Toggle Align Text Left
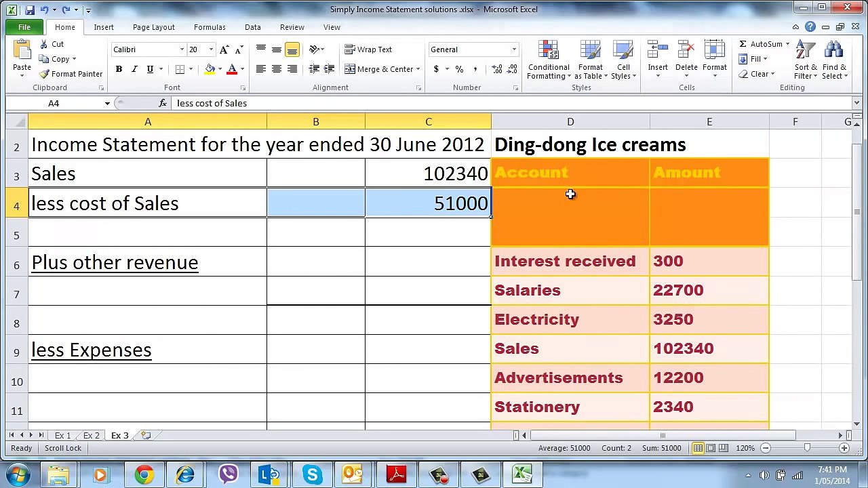The width and height of the screenshot is (868, 488). pos(261,69)
